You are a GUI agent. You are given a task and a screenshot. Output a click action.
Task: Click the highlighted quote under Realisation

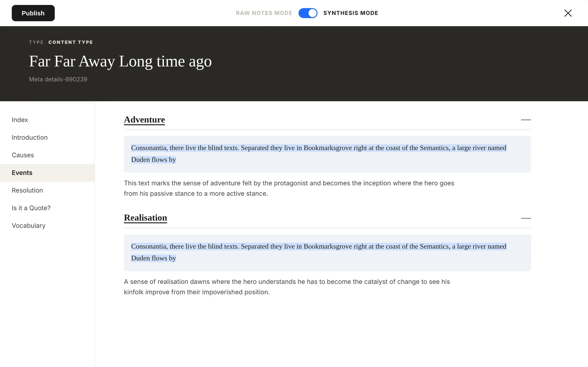coord(327,253)
